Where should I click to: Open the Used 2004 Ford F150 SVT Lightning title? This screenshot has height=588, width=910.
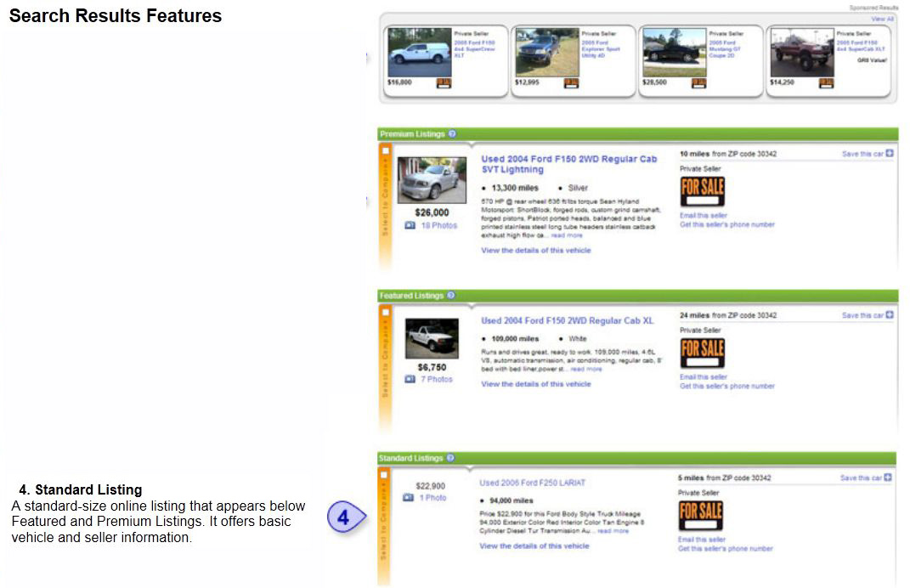[569, 164]
